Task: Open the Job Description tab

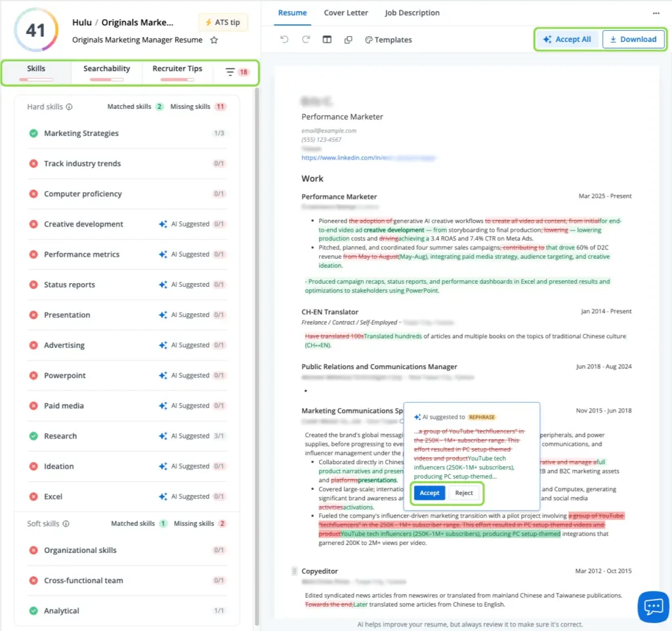Action: [x=412, y=13]
